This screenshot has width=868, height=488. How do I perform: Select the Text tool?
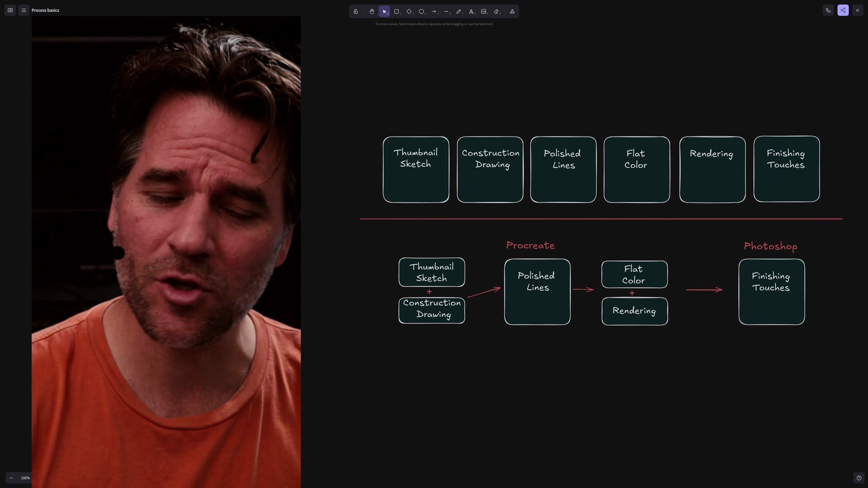471,11
